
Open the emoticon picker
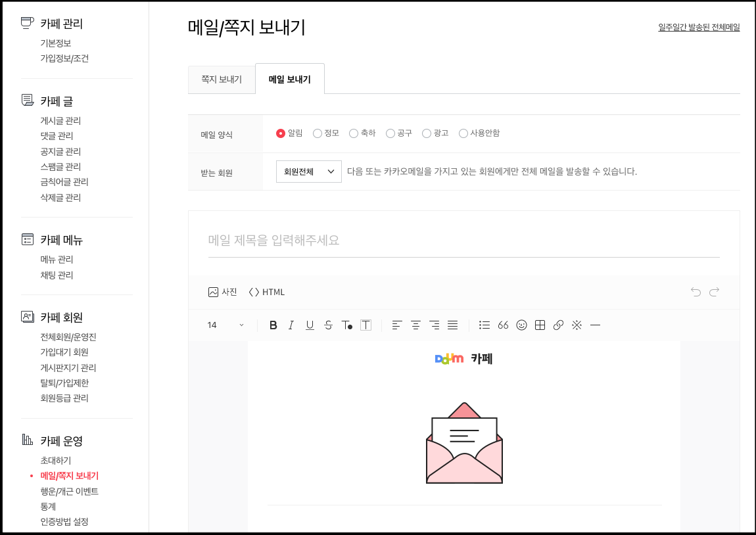pyautogui.click(x=521, y=325)
